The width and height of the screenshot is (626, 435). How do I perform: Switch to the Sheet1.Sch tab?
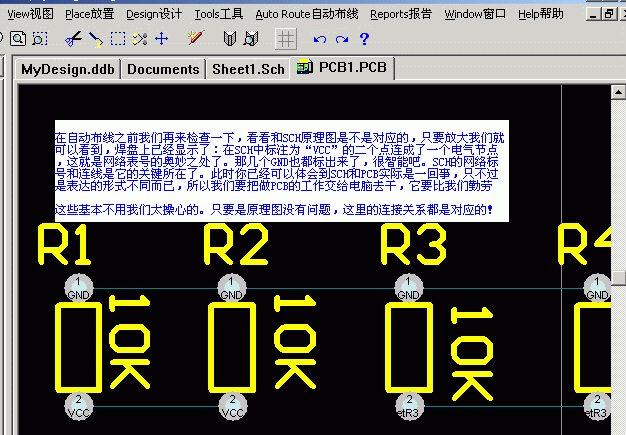pos(247,69)
